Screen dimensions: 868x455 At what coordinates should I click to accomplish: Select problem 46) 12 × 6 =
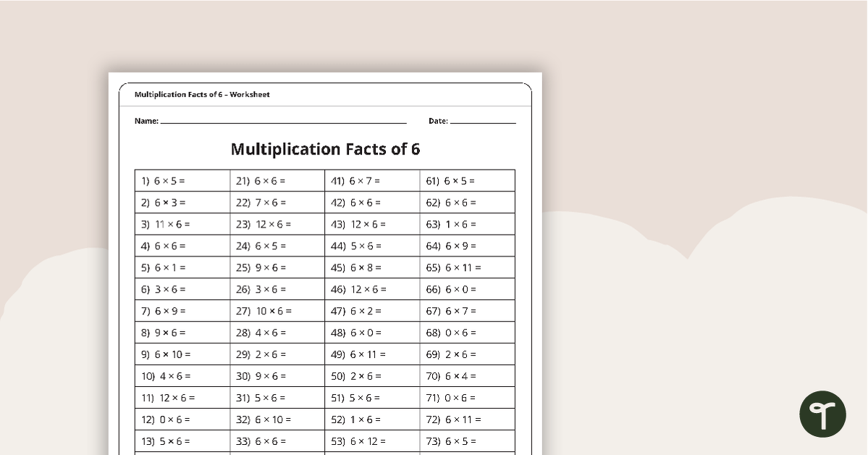click(359, 289)
